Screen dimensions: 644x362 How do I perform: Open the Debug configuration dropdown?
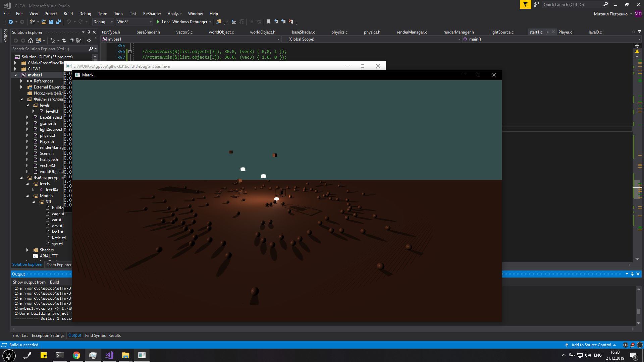(103, 22)
